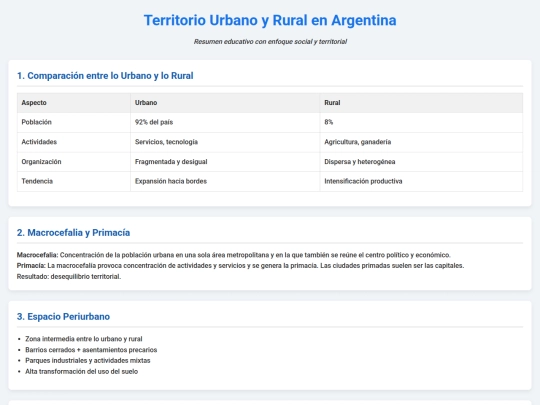The image size is (540, 405).
Task: Click the 'Urbano' column header
Action: 225,103
